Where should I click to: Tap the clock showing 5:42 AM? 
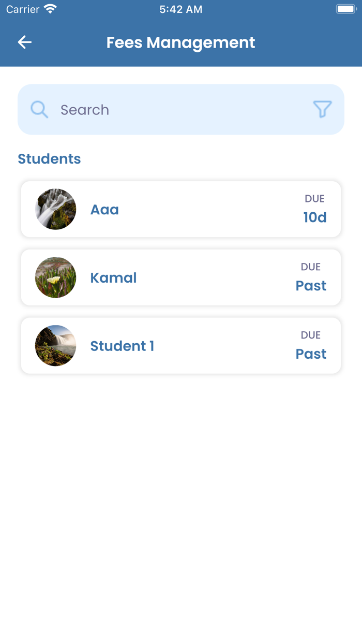[181, 8]
